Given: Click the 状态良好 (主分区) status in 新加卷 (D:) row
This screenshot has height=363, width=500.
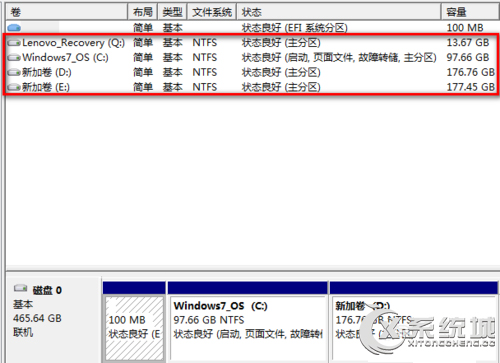Looking at the screenshot, I should click(x=281, y=72).
